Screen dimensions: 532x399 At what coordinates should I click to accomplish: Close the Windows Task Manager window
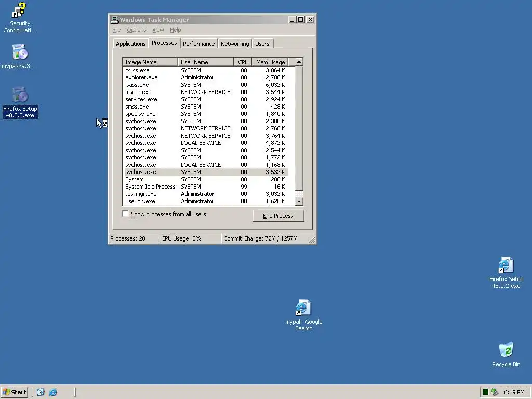click(x=310, y=20)
